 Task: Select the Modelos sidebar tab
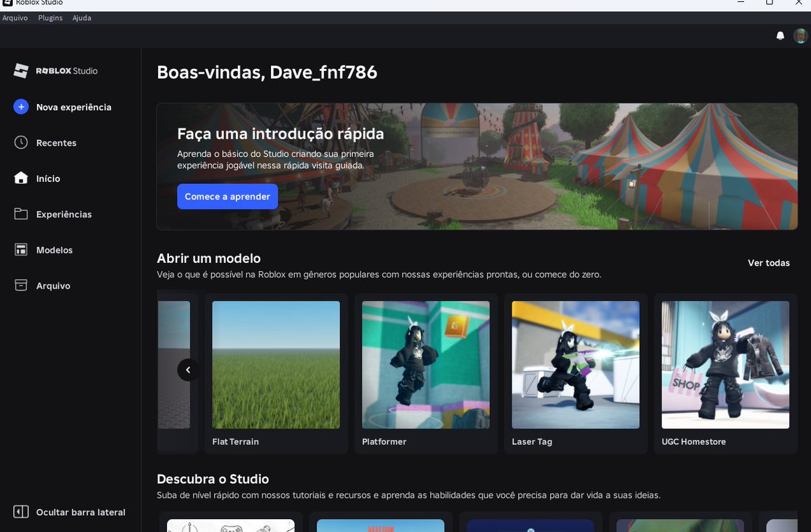[x=70, y=250]
